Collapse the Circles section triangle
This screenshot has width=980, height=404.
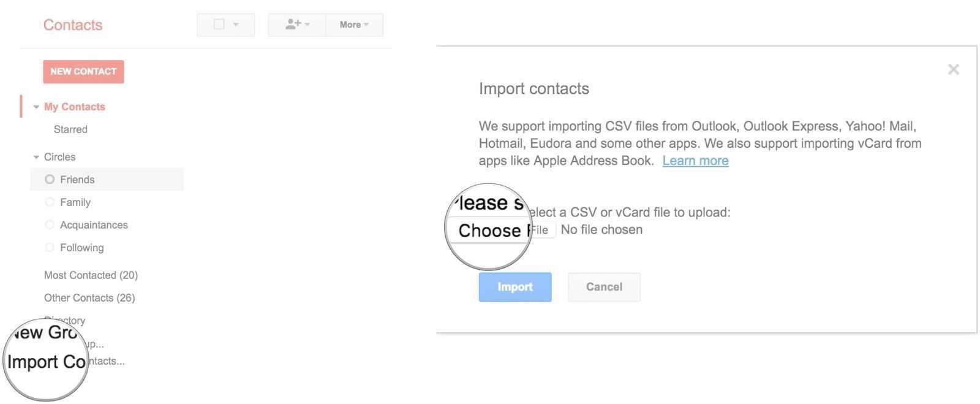(36, 158)
